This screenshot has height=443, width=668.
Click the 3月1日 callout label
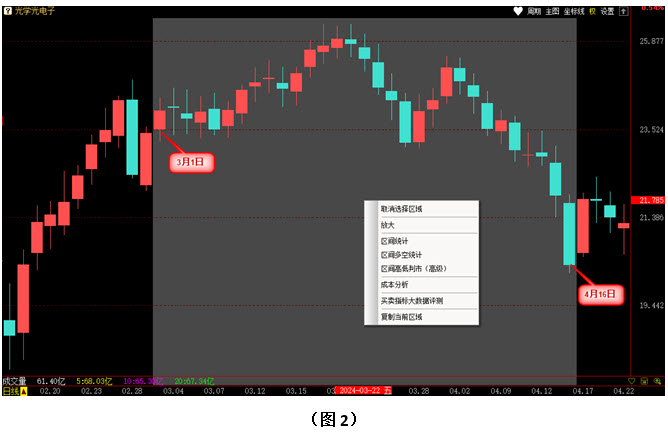point(191,160)
